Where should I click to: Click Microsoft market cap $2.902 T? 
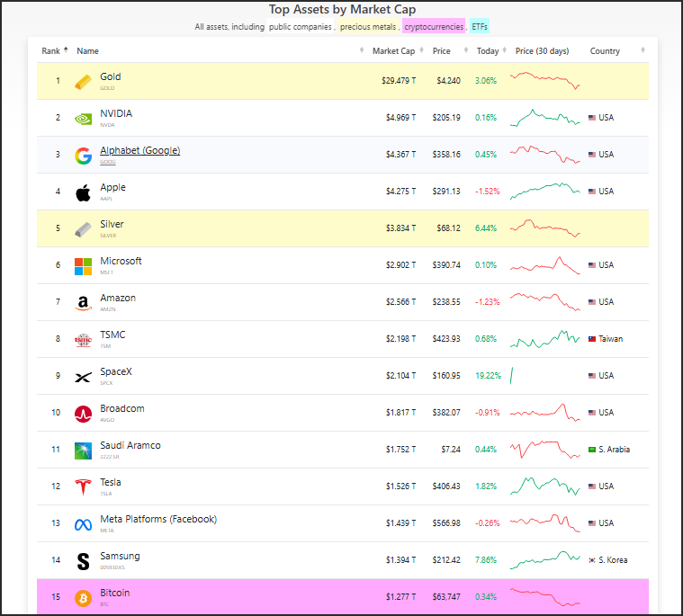[400, 265]
